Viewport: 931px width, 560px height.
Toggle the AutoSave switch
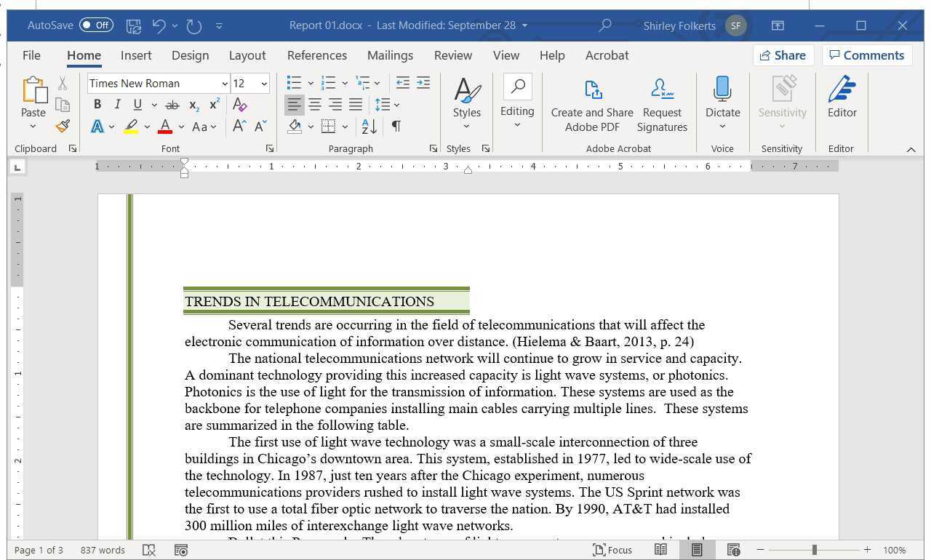[96, 25]
